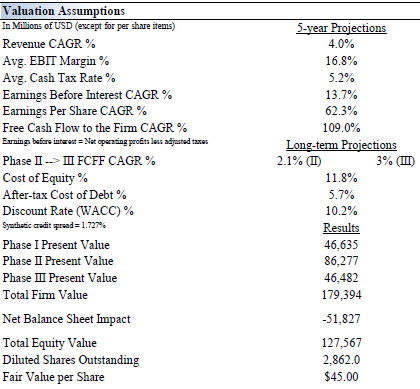Click Free Cash Flow CAGR value 109.0%
420x389 pixels.
341,128
